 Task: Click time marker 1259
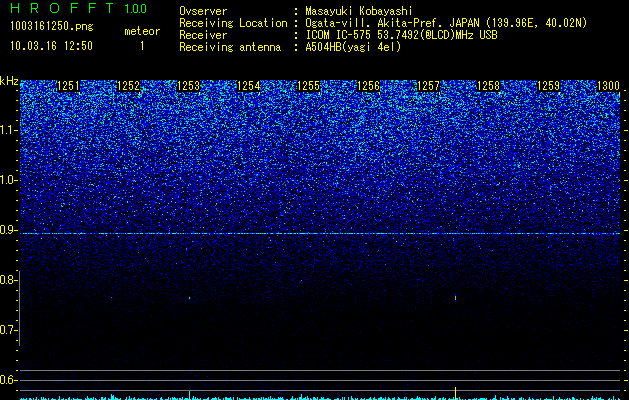click(x=548, y=86)
